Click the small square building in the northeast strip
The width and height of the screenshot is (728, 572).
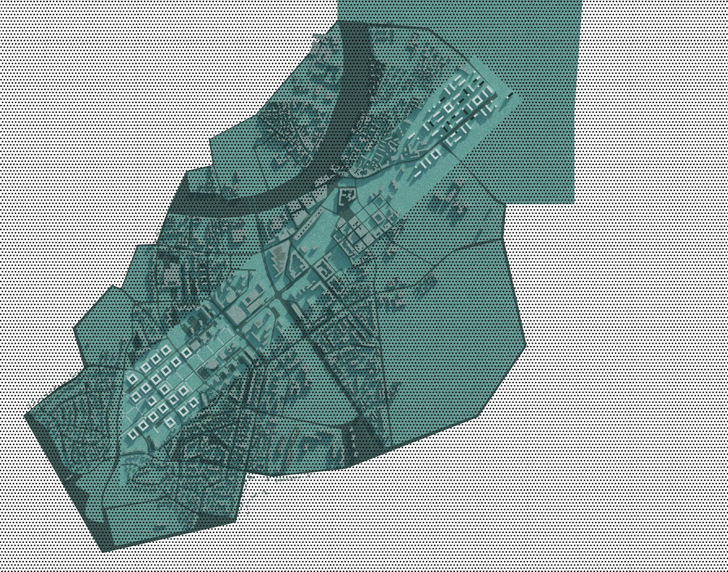[448, 108]
